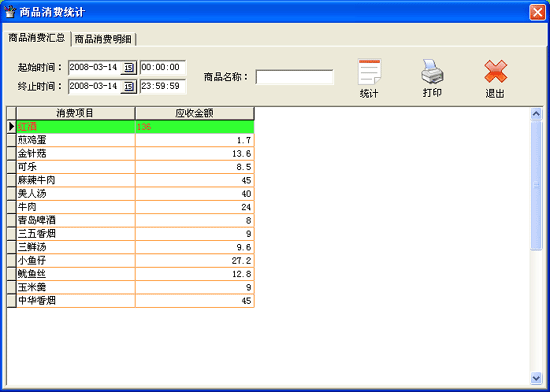Viewport: 550px width, 392px height.
Task: Click the amount cell 13.6
Action: point(195,154)
